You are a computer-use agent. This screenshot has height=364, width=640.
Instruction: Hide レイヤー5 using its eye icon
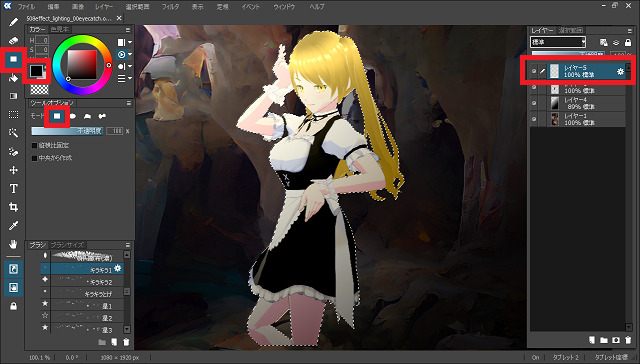(x=534, y=71)
